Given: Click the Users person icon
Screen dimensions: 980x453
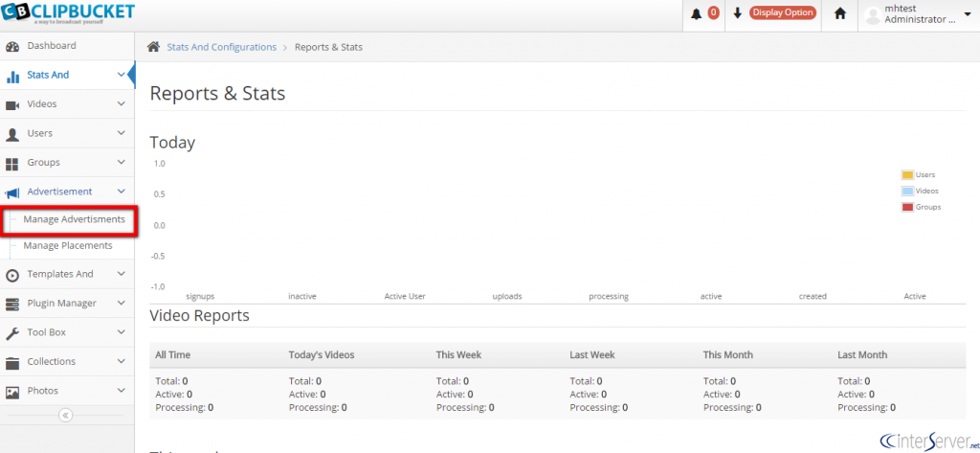Looking at the screenshot, I should (x=11, y=134).
